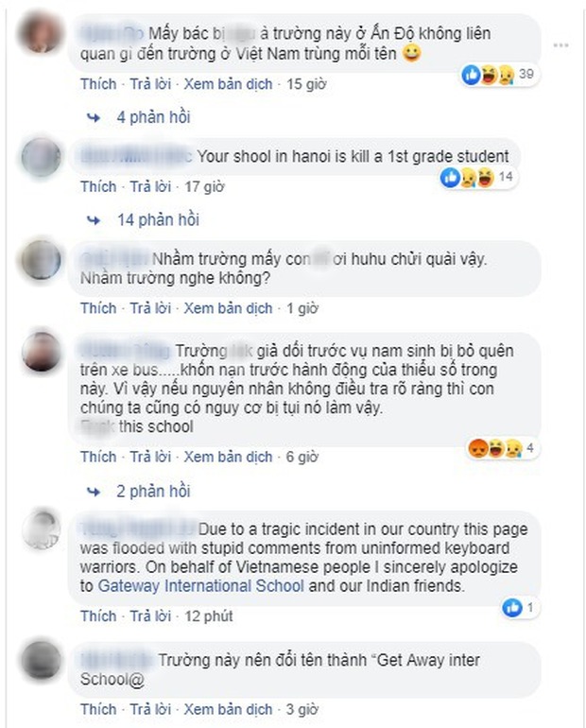Click the reply arrow beside 4 phản hồi

94,118
